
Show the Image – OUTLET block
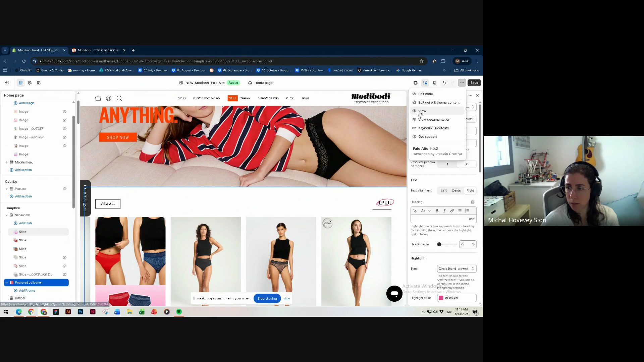pos(65,129)
